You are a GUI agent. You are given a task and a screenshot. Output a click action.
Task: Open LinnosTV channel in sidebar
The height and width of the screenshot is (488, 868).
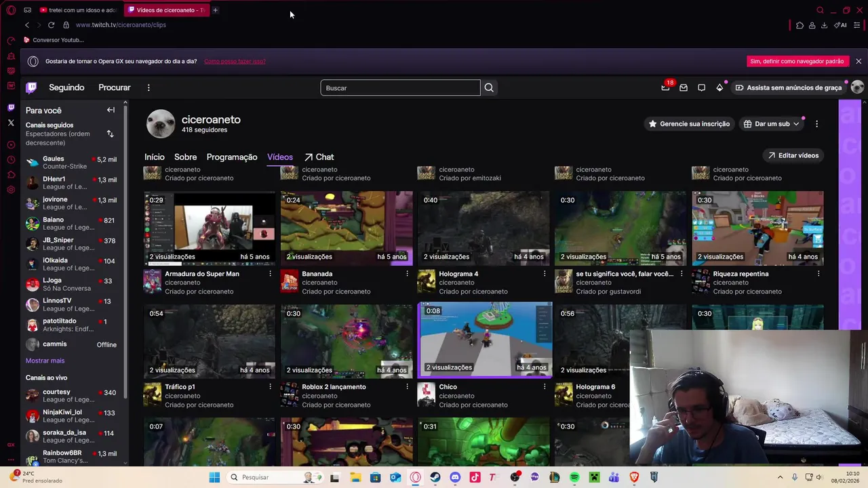[71, 304]
